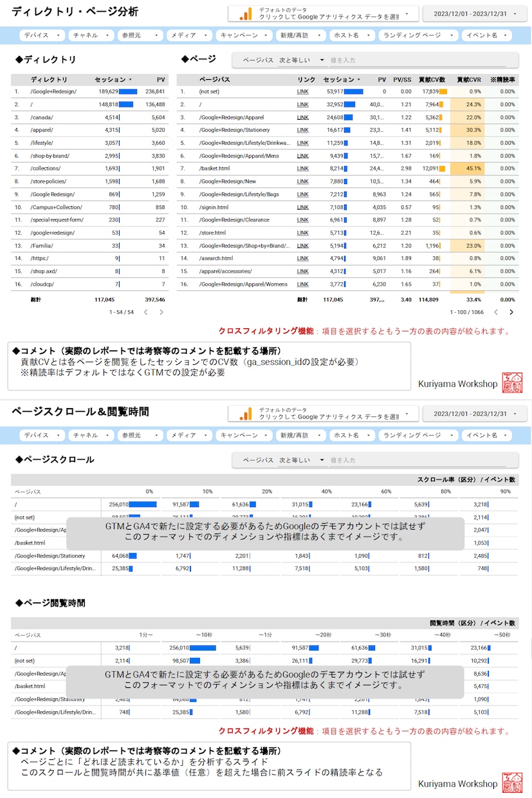Sort the page table by 貢献CV数 header
Viewport: 532px width, 798px height.
tap(432, 80)
